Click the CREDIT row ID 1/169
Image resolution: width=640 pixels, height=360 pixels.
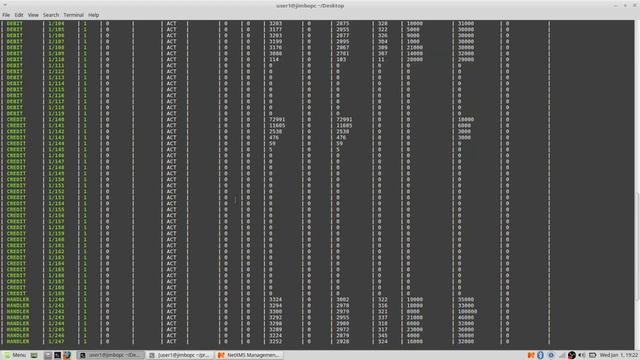56,293
